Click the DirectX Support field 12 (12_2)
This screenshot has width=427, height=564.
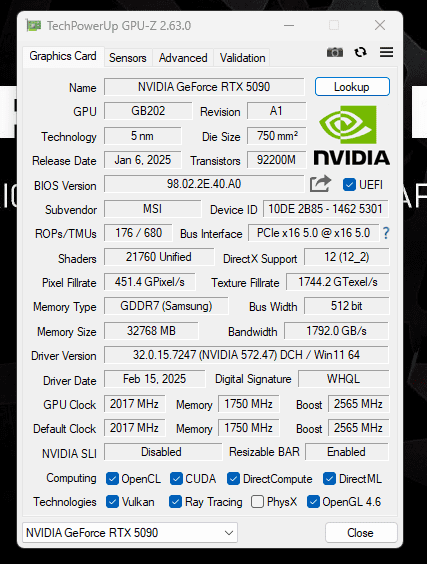click(346, 257)
